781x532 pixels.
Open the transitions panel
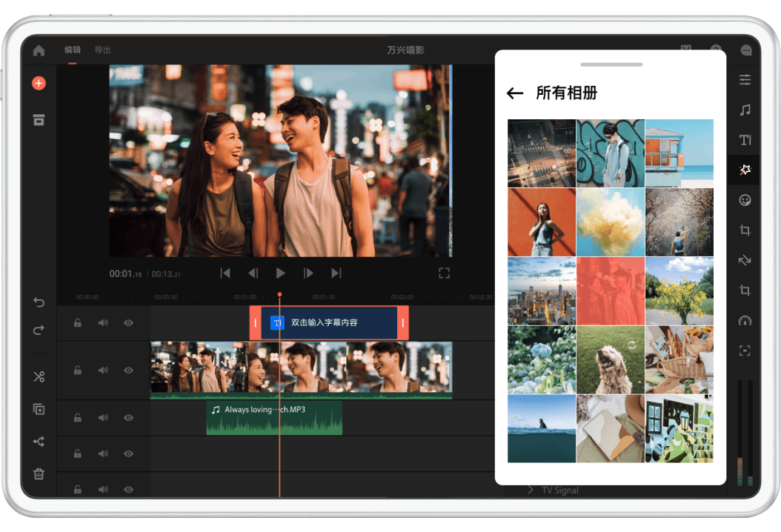(x=744, y=259)
